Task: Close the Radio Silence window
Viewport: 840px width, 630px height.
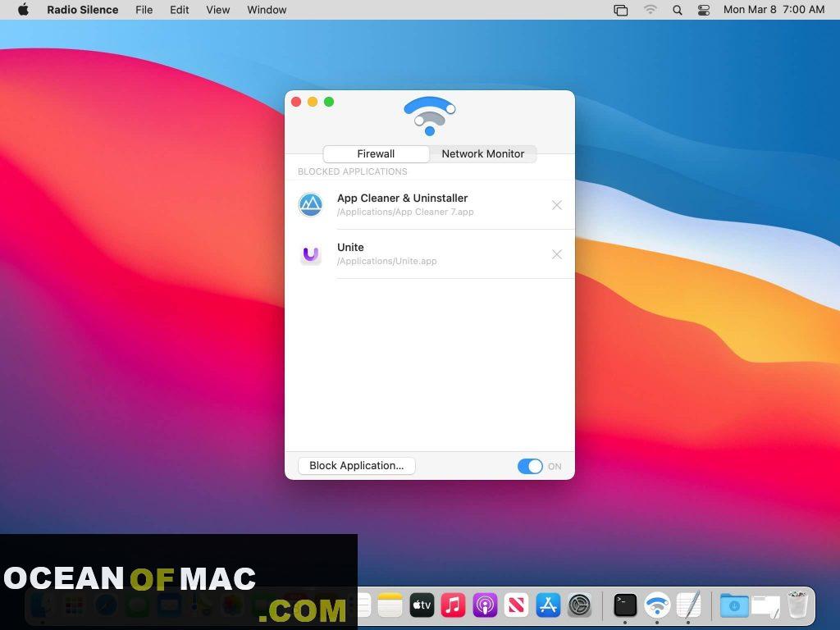Action: coord(296,102)
